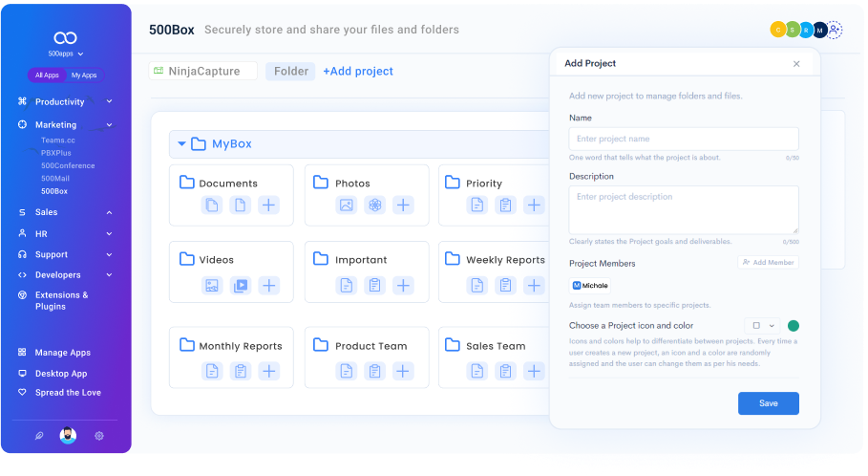
Task: Open the project icon dropdown
Action: (x=762, y=326)
